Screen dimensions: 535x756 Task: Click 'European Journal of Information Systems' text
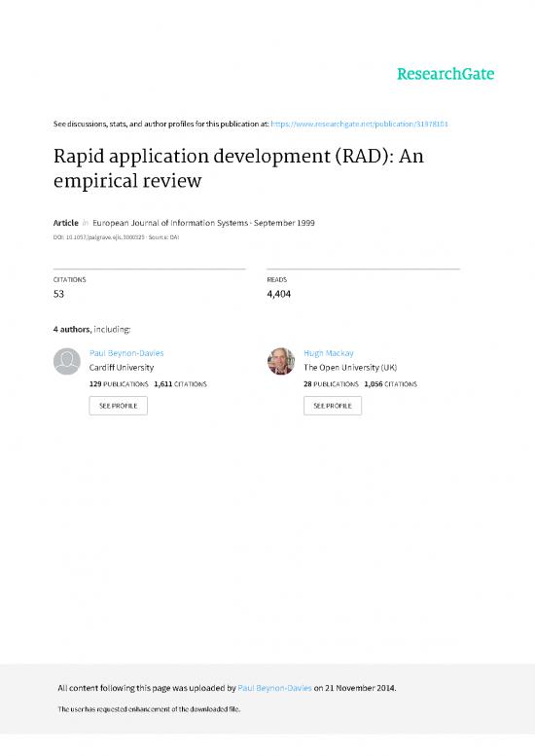pos(170,223)
